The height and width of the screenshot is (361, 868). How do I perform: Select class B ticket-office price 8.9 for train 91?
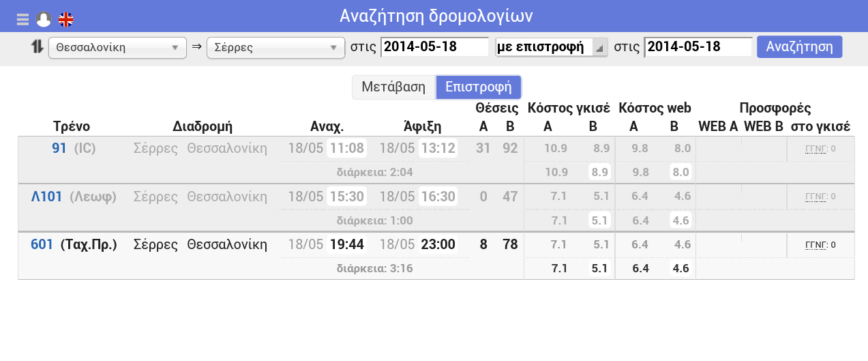(600, 173)
